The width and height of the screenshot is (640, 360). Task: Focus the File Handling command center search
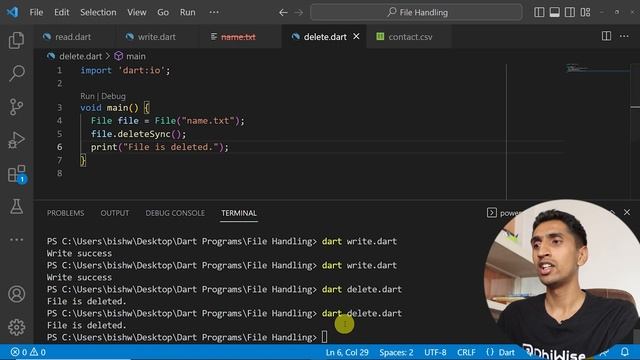(416, 12)
